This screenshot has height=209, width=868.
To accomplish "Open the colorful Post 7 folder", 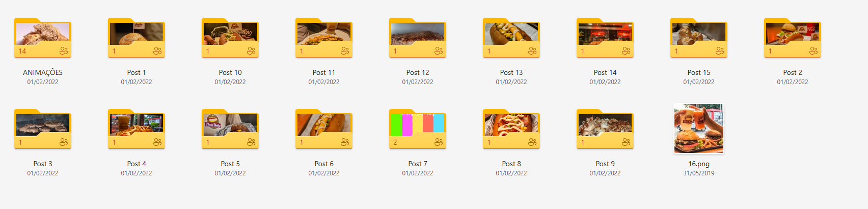I will click(x=418, y=129).
